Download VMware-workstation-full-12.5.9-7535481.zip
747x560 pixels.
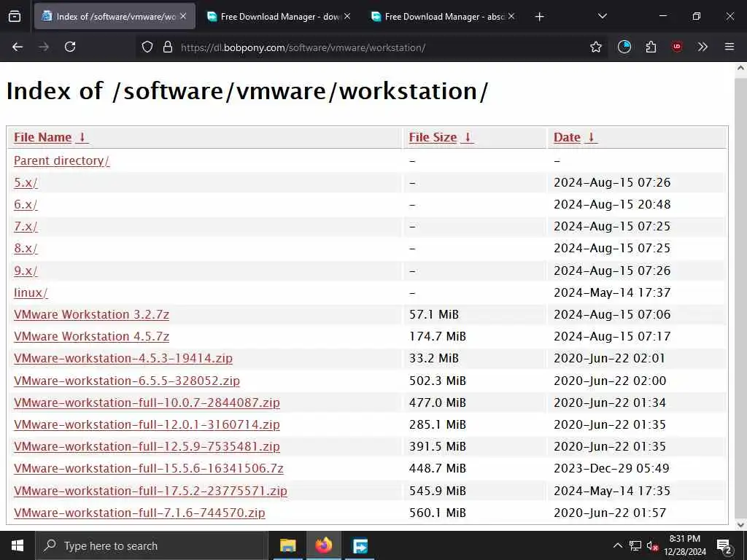[x=147, y=446]
